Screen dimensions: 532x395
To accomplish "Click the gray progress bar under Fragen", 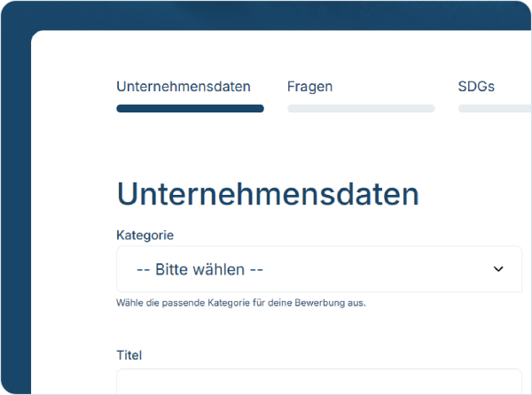I will (361, 109).
